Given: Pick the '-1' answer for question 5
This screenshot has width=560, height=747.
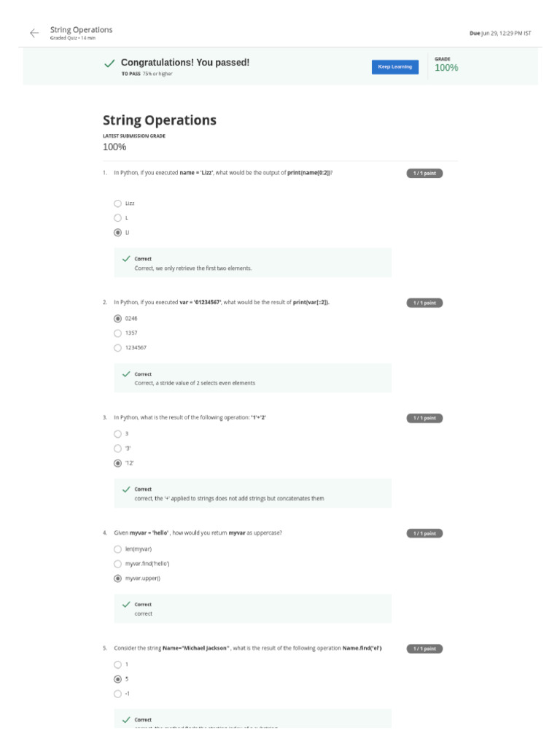Looking at the screenshot, I should click(117, 694).
